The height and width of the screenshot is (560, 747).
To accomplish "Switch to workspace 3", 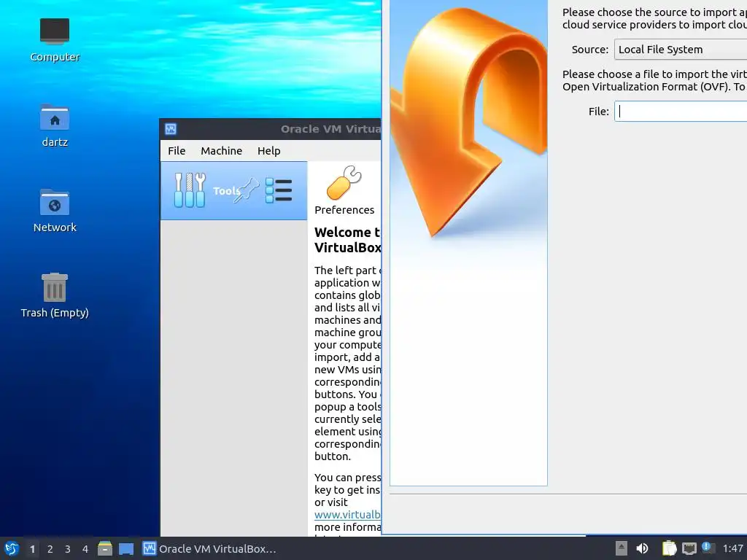I will 68,549.
